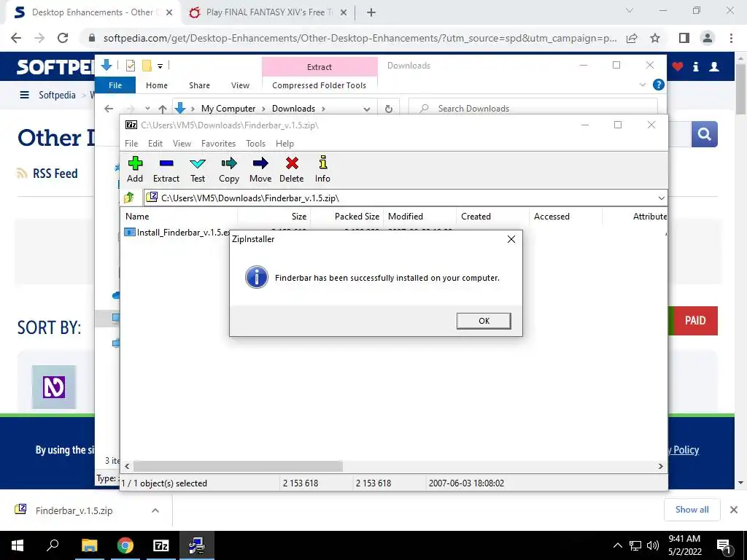Image resolution: width=747 pixels, height=560 pixels.
Task: Refresh the Downloads folder in Explorer
Action: 389,109
